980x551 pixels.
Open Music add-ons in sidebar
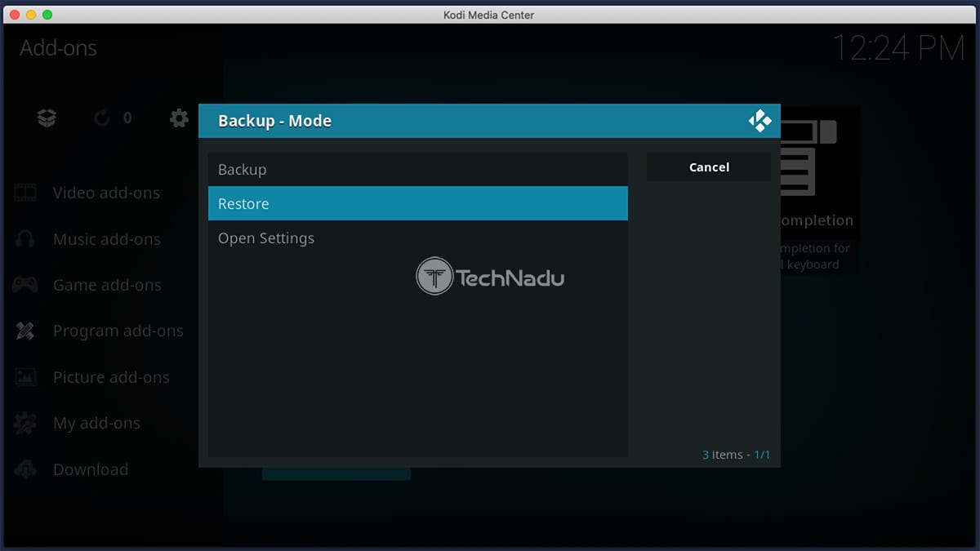tap(107, 239)
